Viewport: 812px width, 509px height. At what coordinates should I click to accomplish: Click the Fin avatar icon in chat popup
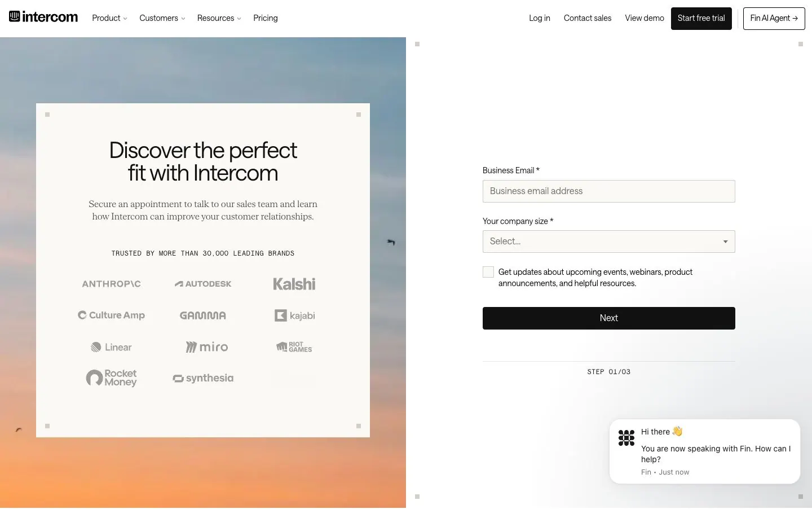[x=626, y=438]
